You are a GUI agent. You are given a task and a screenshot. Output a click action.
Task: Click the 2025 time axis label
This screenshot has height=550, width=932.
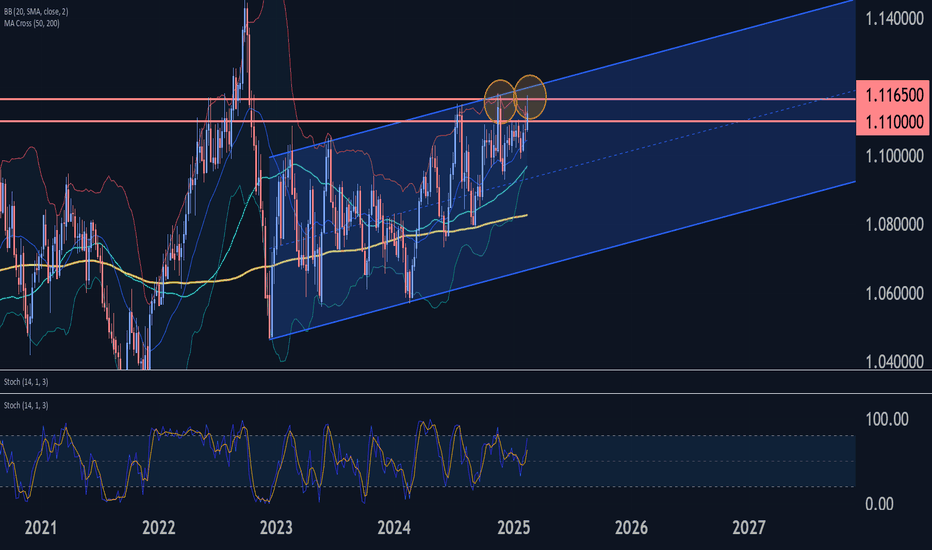(x=514, y=527)
